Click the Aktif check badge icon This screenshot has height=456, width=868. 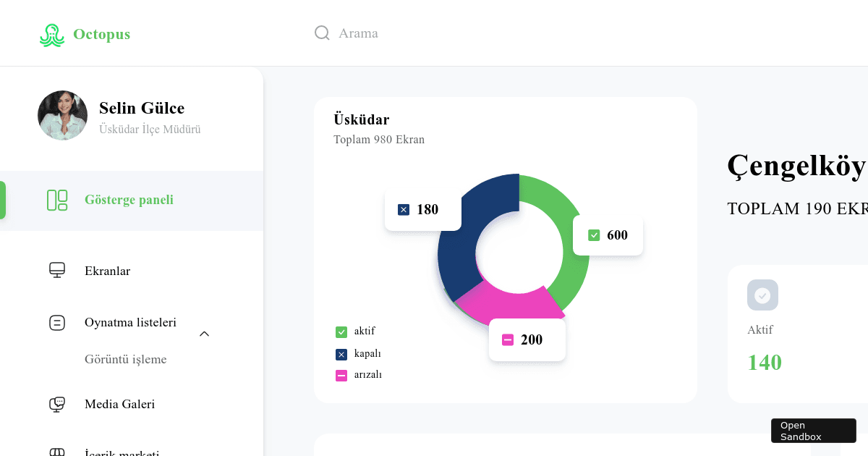762,295
